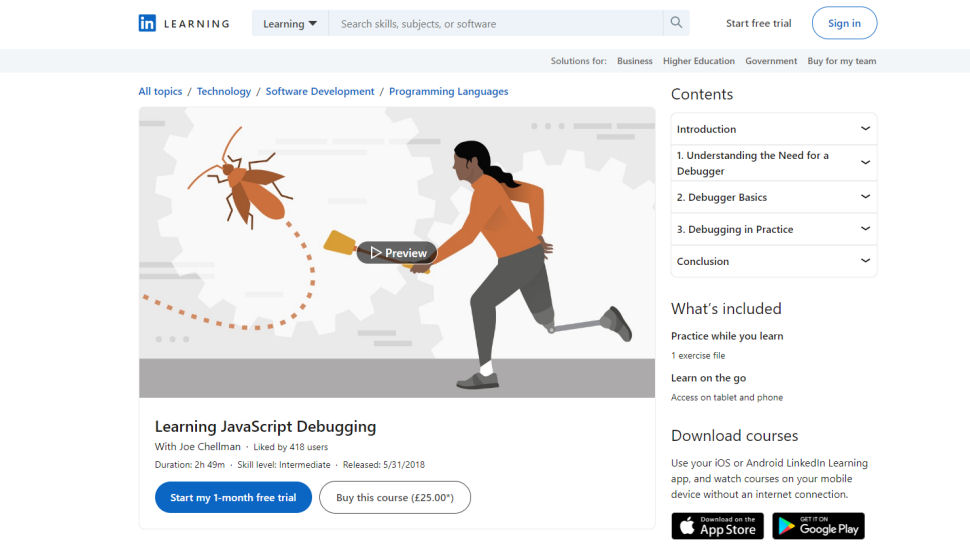Click Start my 1-month free trial
The height and width of the screenshot is (545, 970).
click(233, 497)
